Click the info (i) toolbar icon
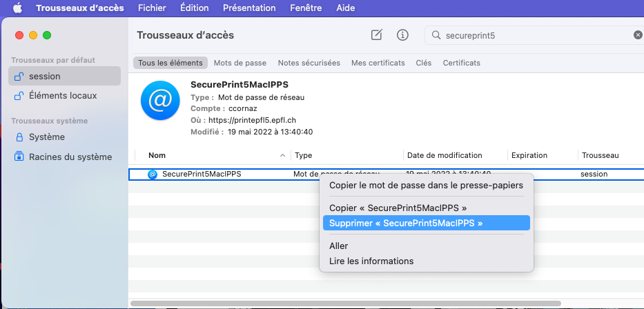 point(402,35)
